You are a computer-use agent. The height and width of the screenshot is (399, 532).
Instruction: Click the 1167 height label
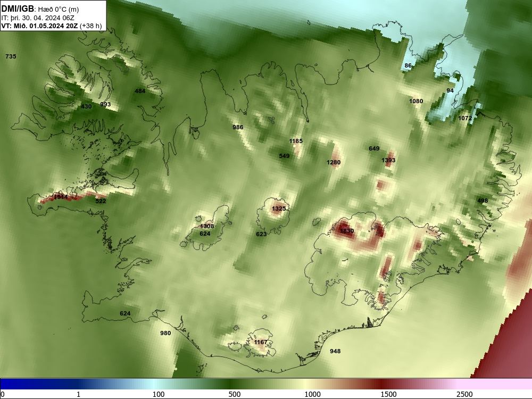(x=261, y=342)
